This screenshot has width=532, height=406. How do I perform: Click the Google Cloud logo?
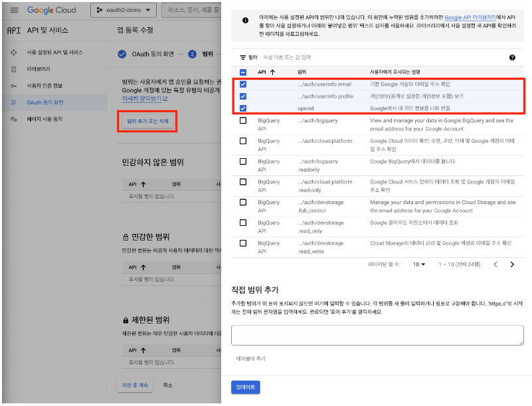pos(52,10)
